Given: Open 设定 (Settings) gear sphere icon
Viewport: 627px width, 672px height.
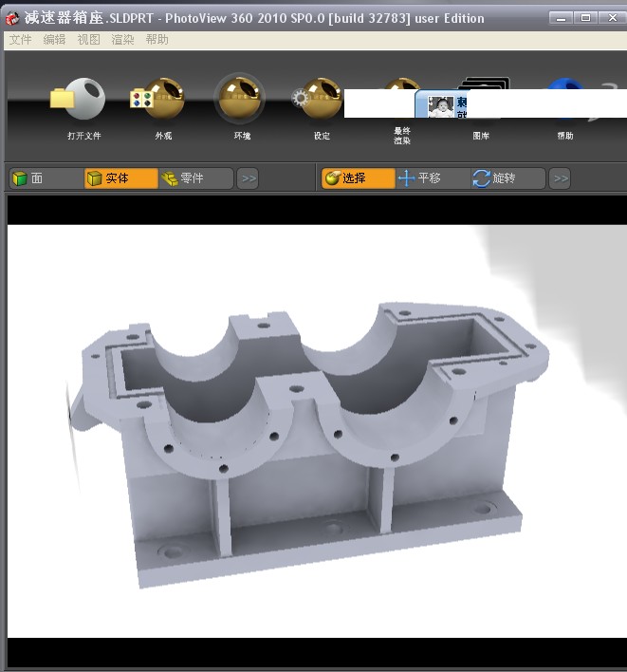Looking at the screenshot, I should tap(317, 99).
